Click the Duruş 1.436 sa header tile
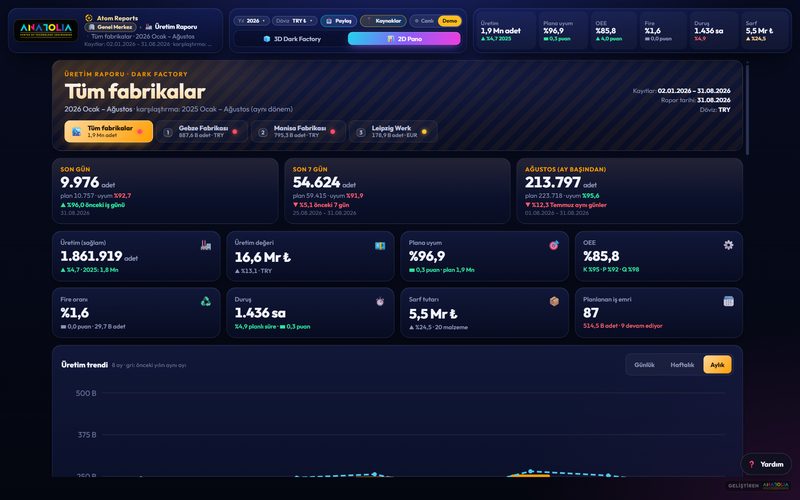 713,31
